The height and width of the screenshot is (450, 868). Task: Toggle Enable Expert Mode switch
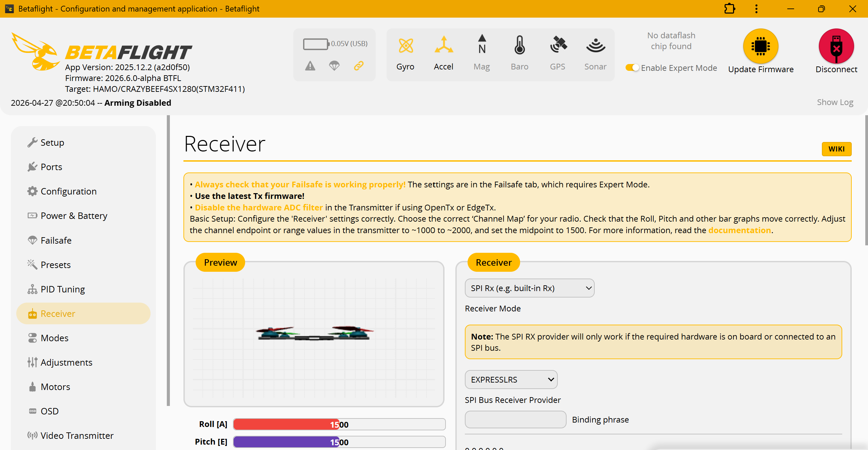pyautogui.click(x=632, y=68)
